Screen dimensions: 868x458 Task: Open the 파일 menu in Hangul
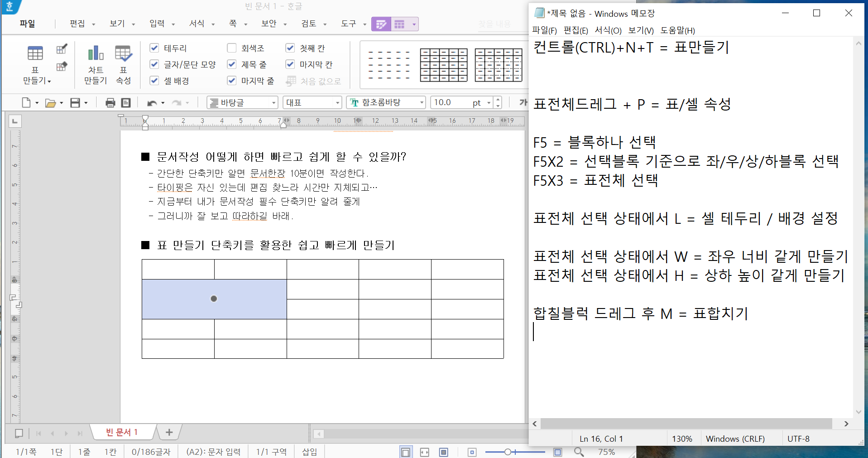27,24
